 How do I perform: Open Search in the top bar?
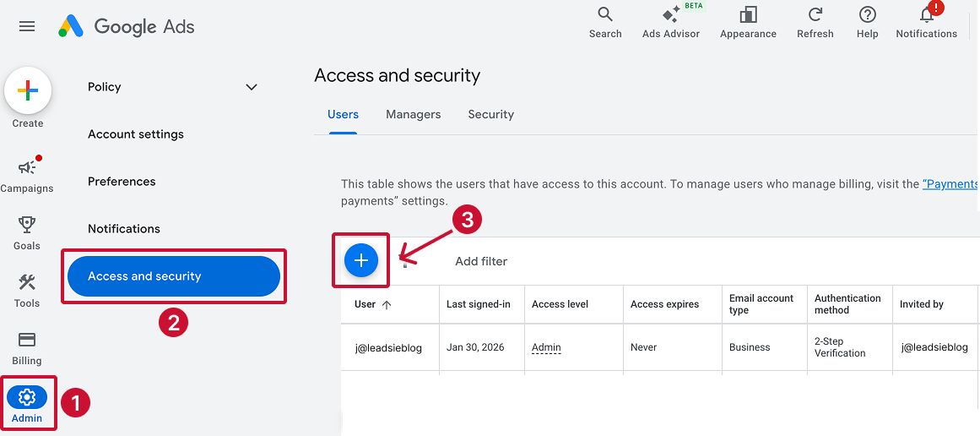click(605, 23)
